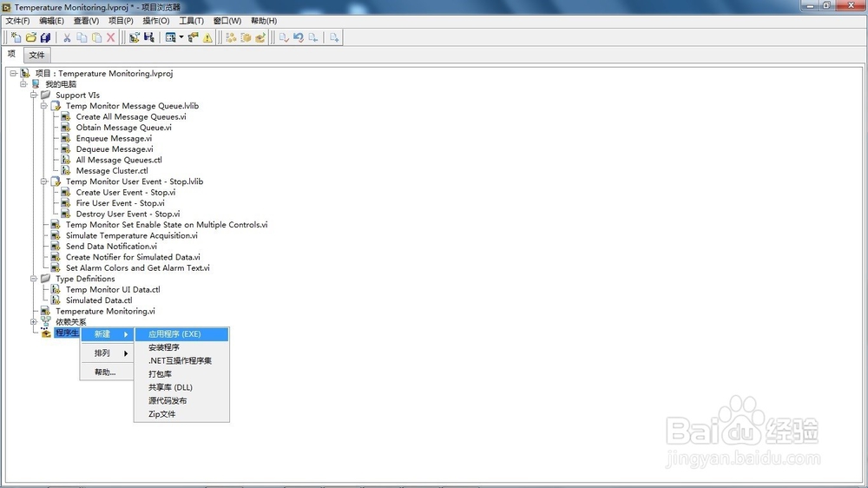Image resolution: width=868 pixels, height=488 pixels.
Task: Select Send Data Notification.vi
Action: pos(111,246)
